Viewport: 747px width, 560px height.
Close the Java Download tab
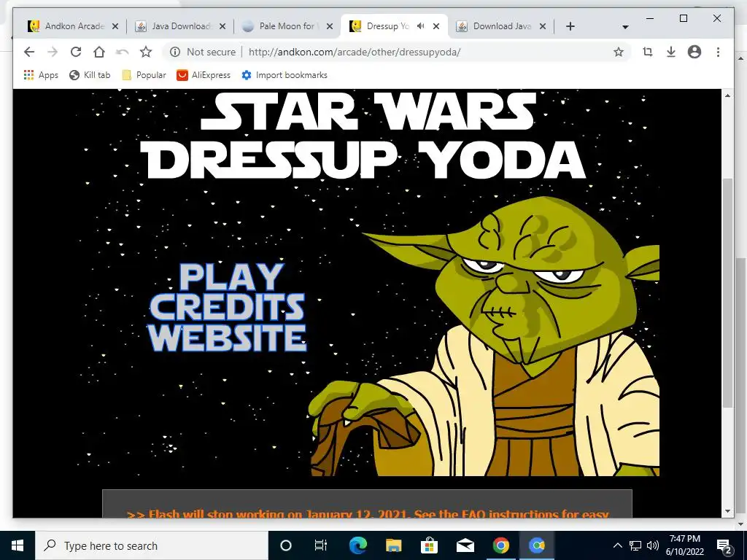(x=222, y=26)
